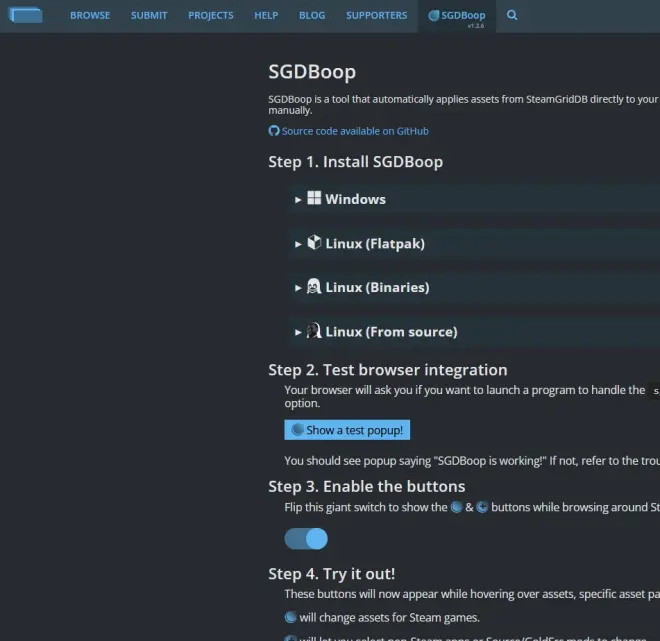Image resolution: width=660 pixels, height=641 pixels.
Task: Click the Linux (From source) penguin icon
Action: coord(314,331)
